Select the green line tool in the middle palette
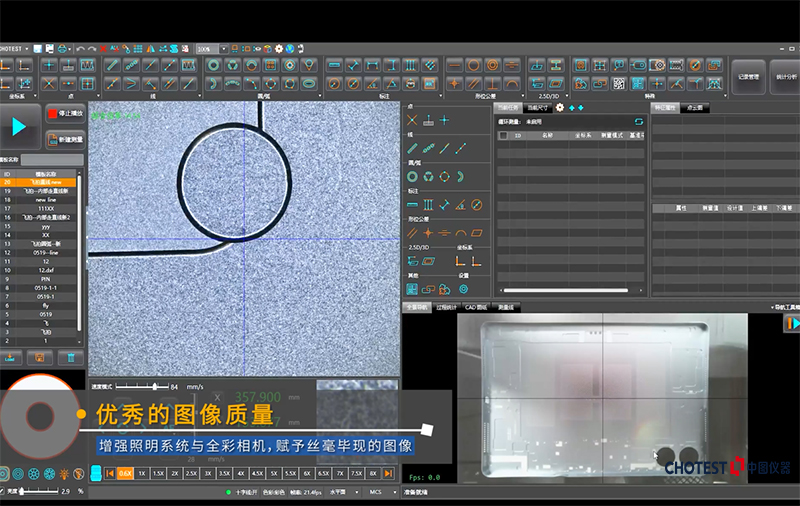Screen dimensions: 800x506 [412, 148]
